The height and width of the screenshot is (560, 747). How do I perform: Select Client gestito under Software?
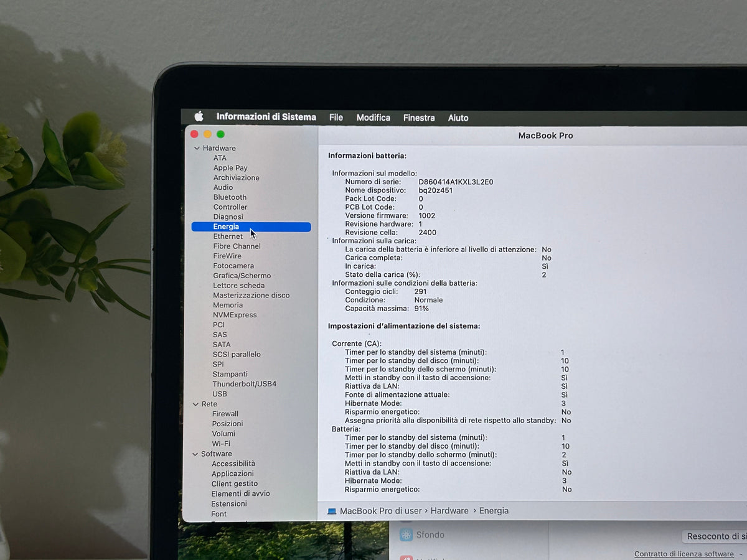[x=235, y=483]
